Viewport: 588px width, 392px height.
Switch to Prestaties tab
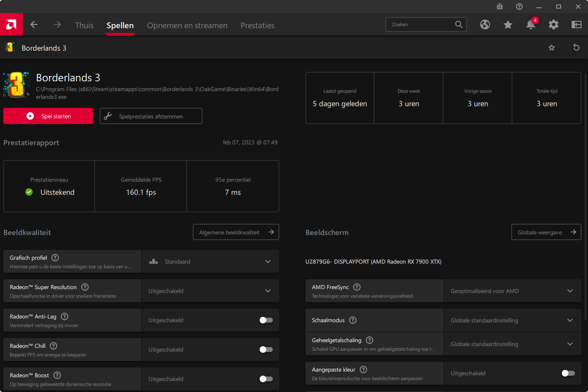pyautogui.click(x=257, y=25)
